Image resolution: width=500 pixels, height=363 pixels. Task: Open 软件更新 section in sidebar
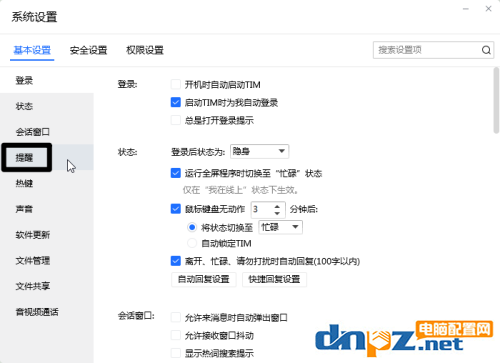[47, 235]
